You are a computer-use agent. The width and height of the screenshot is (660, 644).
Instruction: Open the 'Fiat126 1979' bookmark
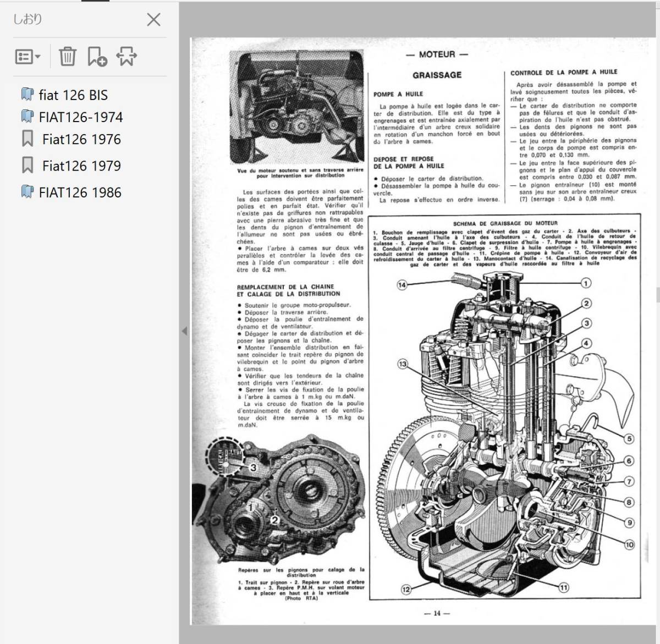(x=81, y=166)
